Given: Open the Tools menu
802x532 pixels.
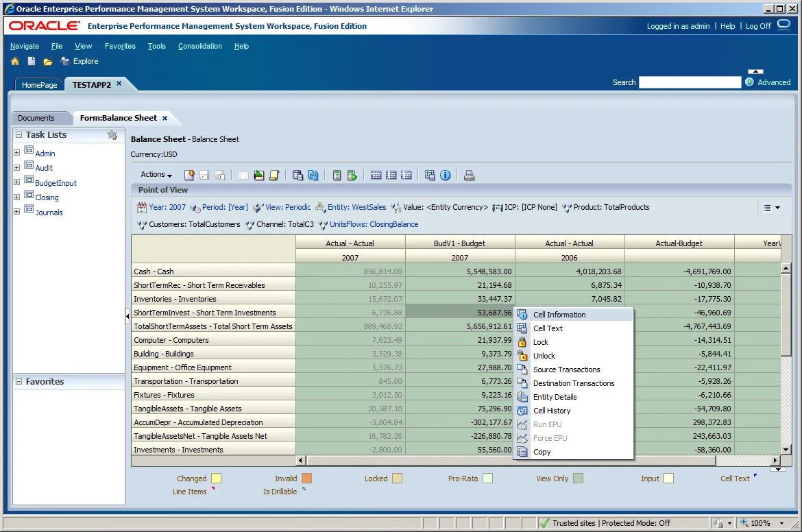Looking at the screenshot, I should [156, 46].
